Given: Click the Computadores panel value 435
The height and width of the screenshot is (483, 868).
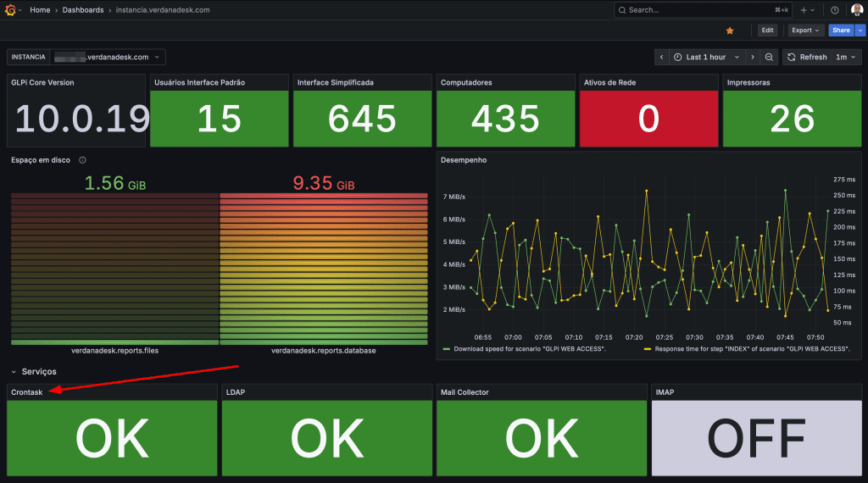Looking at the screenshot, I should click(x=505, y=119).
